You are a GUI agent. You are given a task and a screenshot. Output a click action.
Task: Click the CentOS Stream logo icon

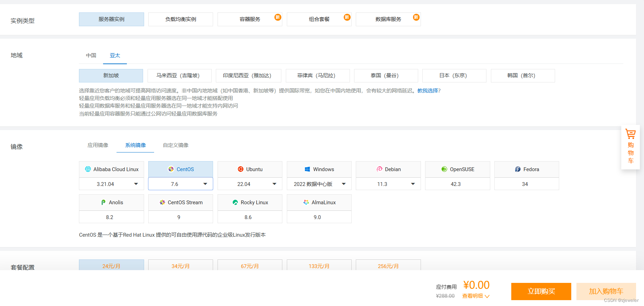pos(162,202)
